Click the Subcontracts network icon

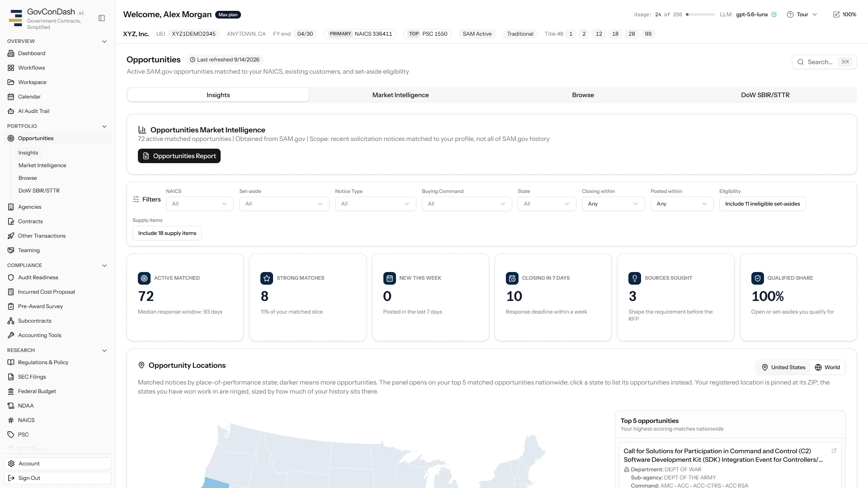coord(11,321)
